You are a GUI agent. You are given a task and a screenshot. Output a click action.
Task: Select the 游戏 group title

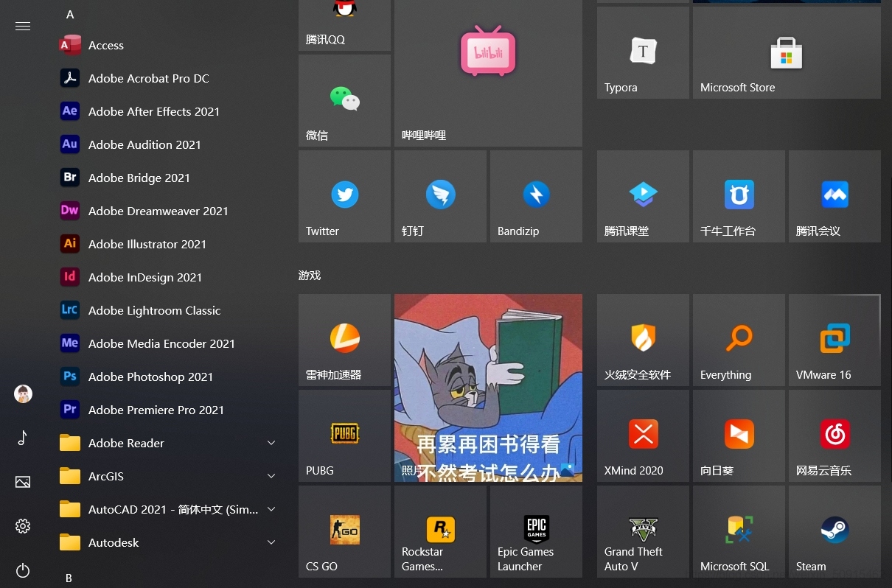(x=310, y=276)
